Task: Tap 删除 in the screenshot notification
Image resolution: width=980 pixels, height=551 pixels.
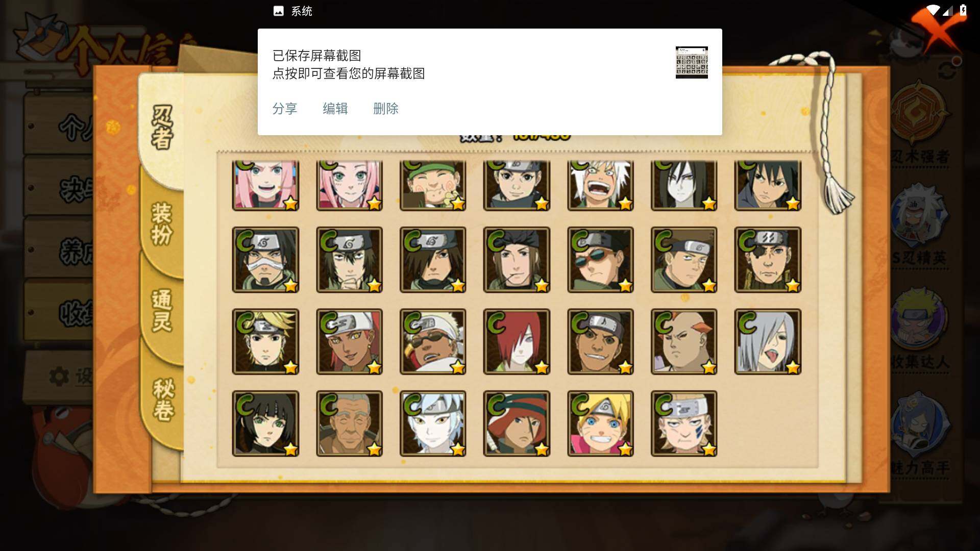Action: click(x=386, y=109)
